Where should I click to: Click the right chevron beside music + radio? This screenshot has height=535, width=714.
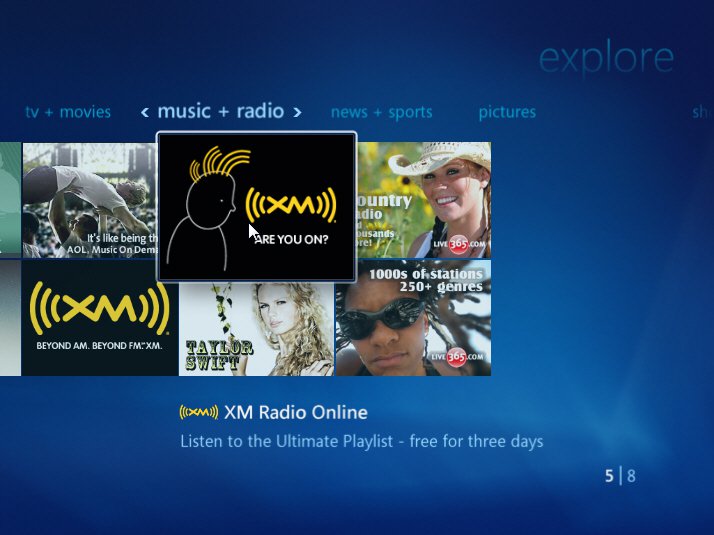click(297, 112)
